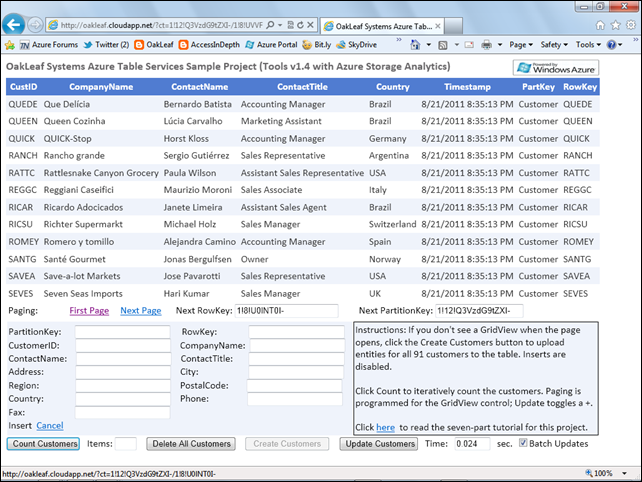The image size is (642, 482).
Task: Select the 'Jonas Bergulfsen' contact cell
Action: 198,259
